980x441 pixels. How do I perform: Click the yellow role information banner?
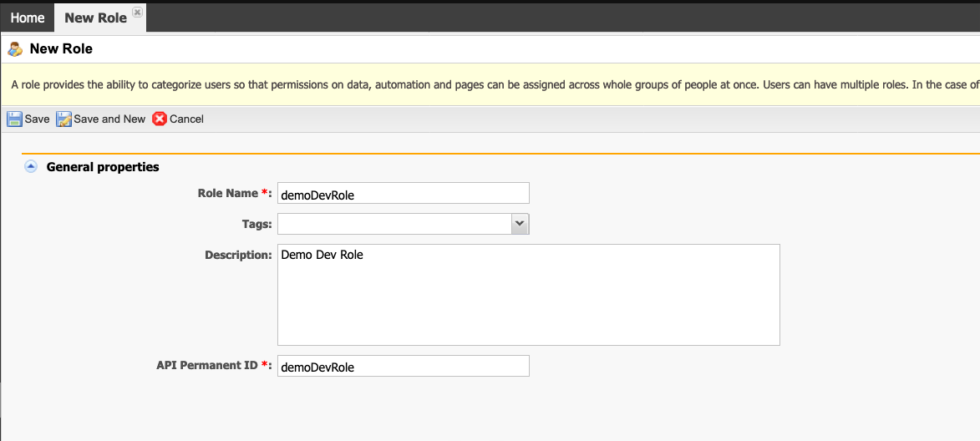point(490,84)
